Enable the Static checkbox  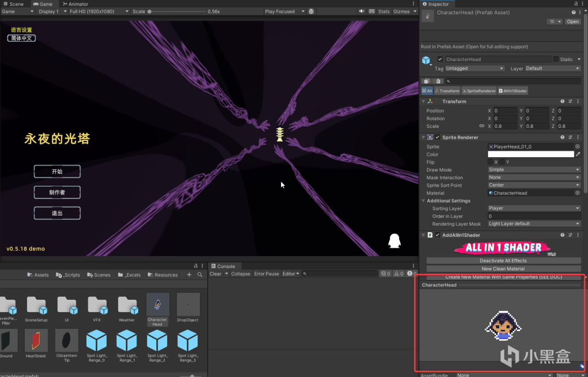pos(556,59)
